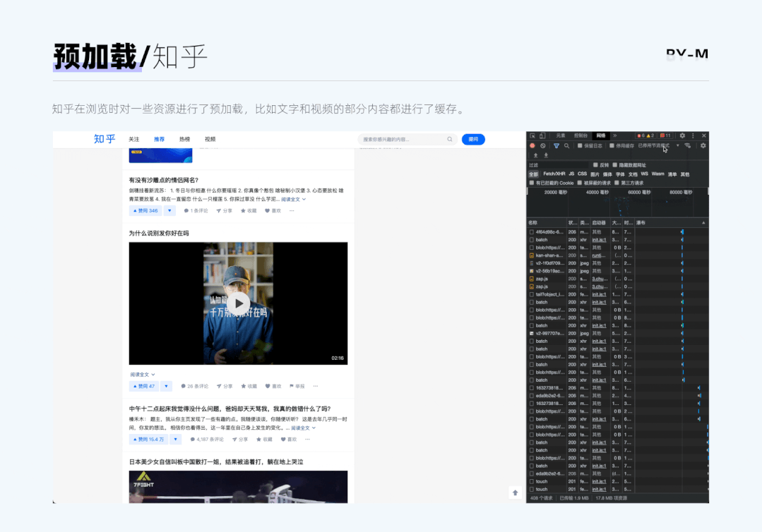
Task: Open the 热榜 tab on Zhihu
Action: click(x=184, y=139)
